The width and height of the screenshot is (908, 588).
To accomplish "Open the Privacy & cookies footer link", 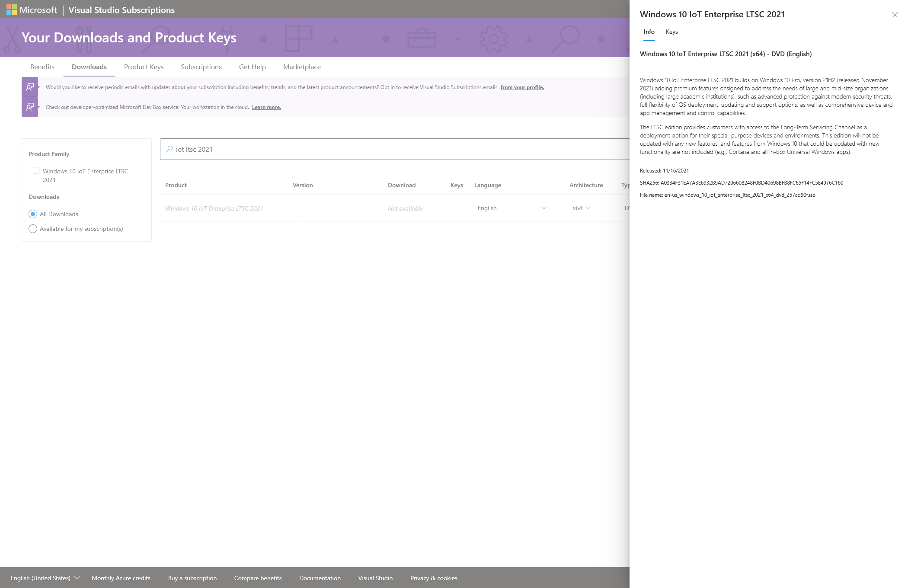I will point(433,578).
